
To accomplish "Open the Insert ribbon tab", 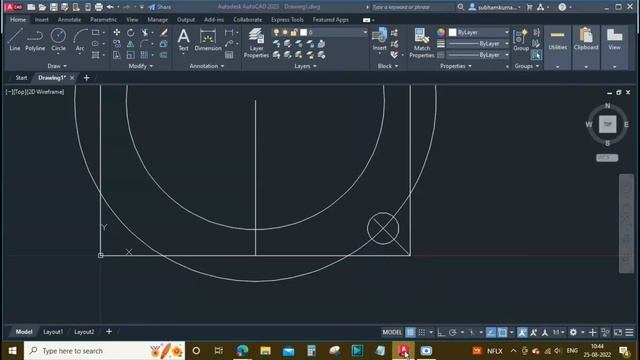I will coord(41,20).
